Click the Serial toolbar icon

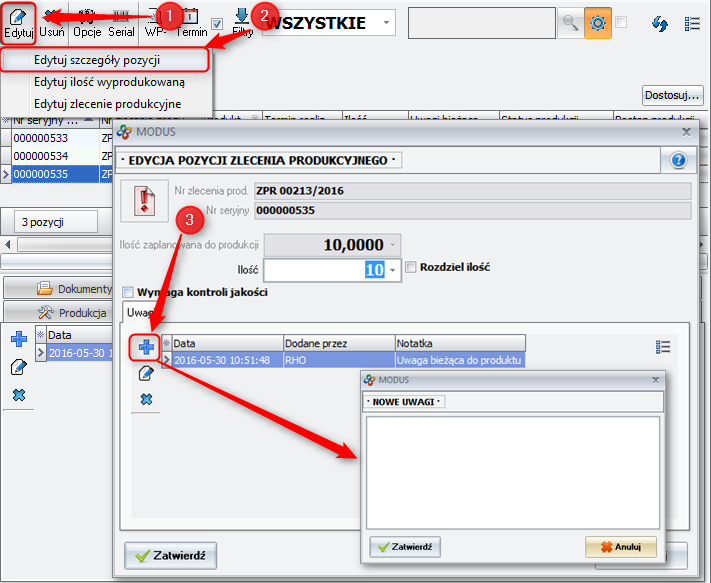pos(121,23)
